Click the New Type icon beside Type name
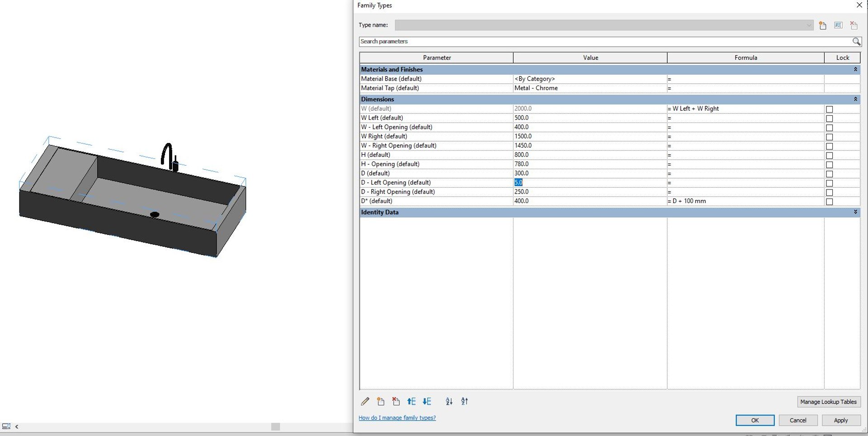Viewport: 868px width, 436px height. tap(823, 25)
